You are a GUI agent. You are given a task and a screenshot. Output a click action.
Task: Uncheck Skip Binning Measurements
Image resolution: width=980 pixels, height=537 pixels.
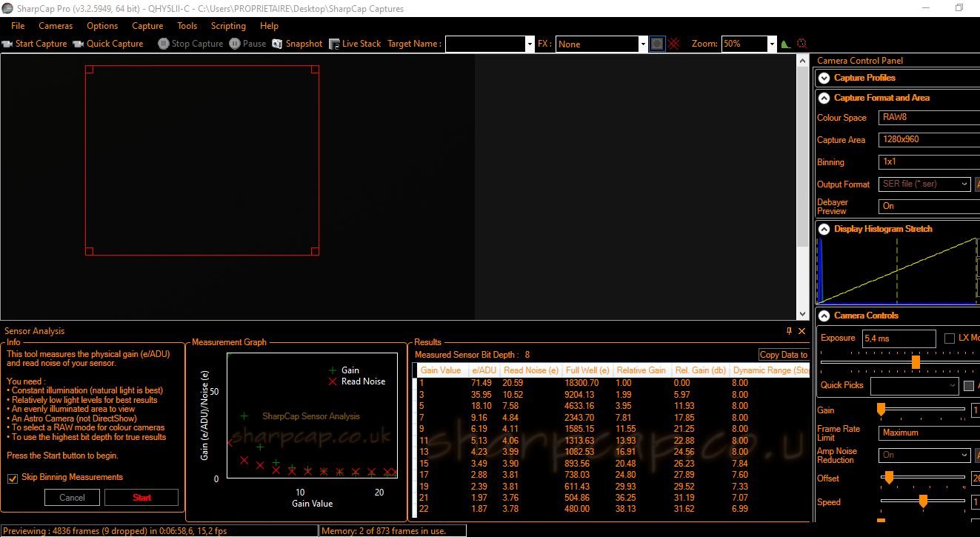[12, 478]
